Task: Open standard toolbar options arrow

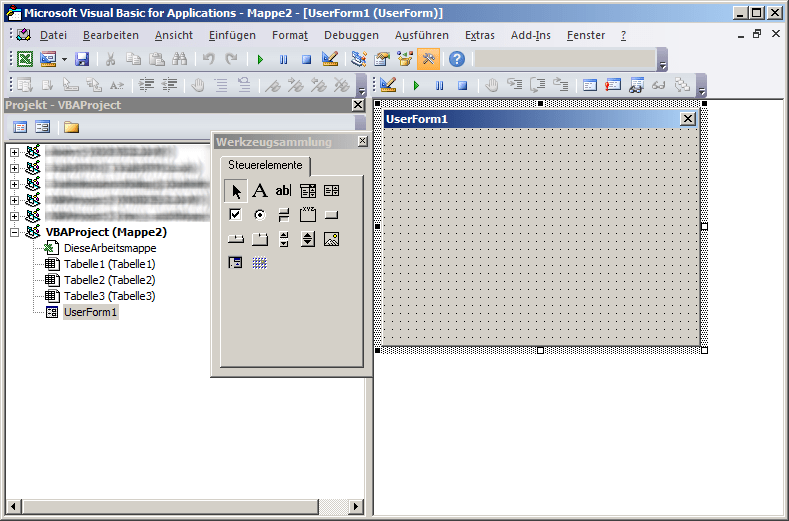Action: click(x=663, y=61)
